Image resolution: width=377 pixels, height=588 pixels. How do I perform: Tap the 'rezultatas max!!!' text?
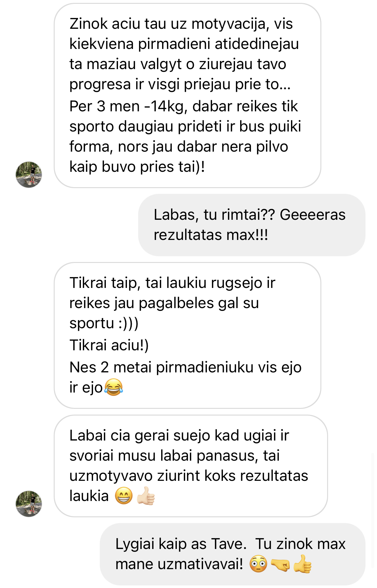211,235
